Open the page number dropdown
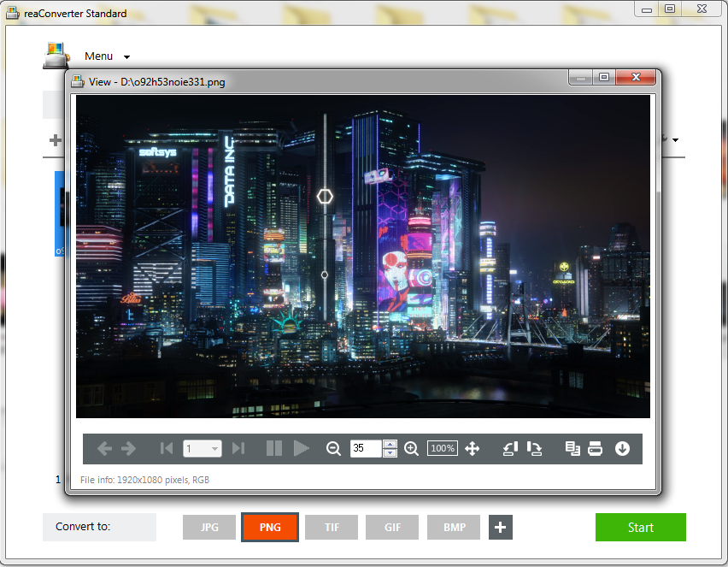Screen dimensions: 728x567 pyautogui.click(x=214, y=449)
